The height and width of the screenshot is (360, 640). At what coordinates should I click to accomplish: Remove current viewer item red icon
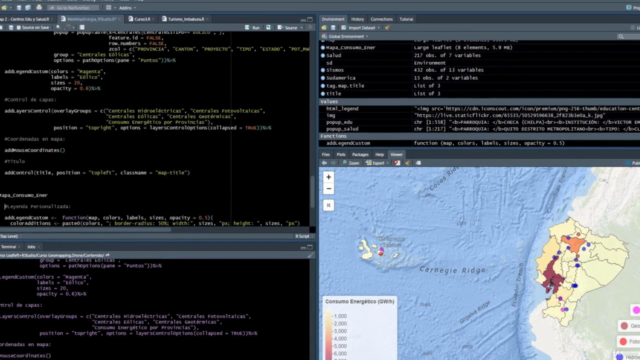tap(397, 163)
